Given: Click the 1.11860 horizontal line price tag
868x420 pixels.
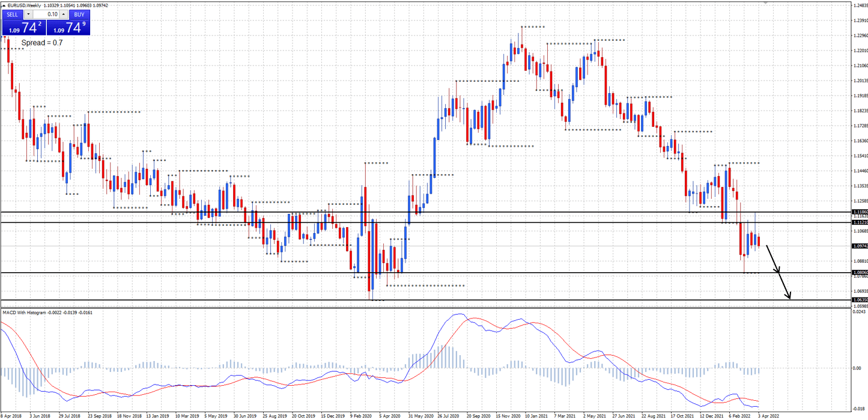Looking at the screenshot, I should pyautogui.click(x=860, y=212).
